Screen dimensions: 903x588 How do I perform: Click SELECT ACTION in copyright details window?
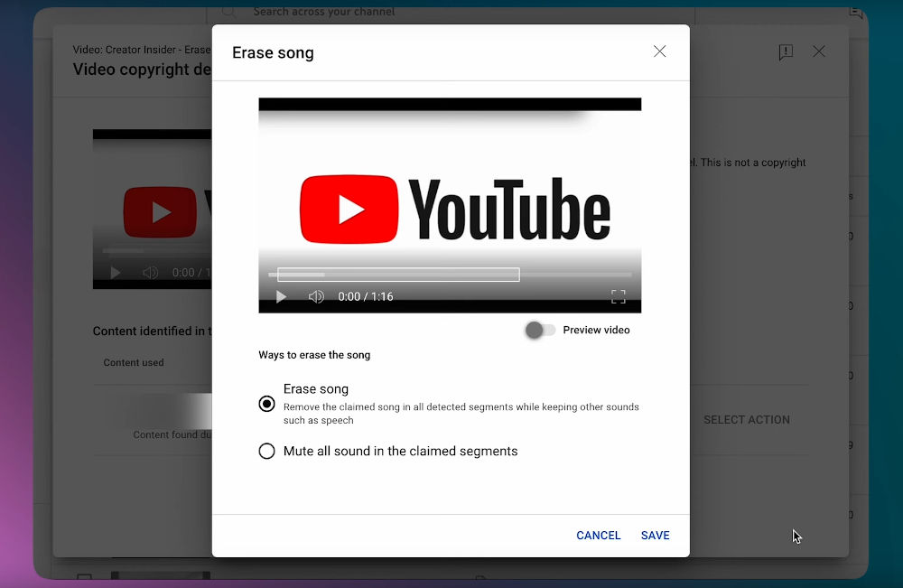pos(747,420)
